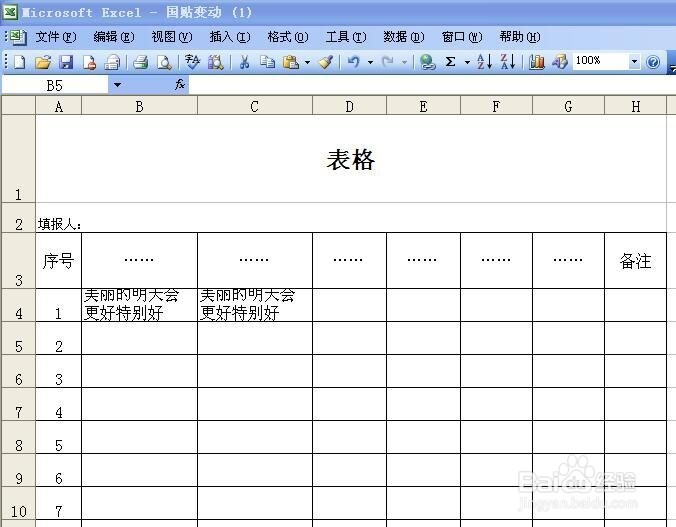Click the Email icon in toolbar

[113, 62]
